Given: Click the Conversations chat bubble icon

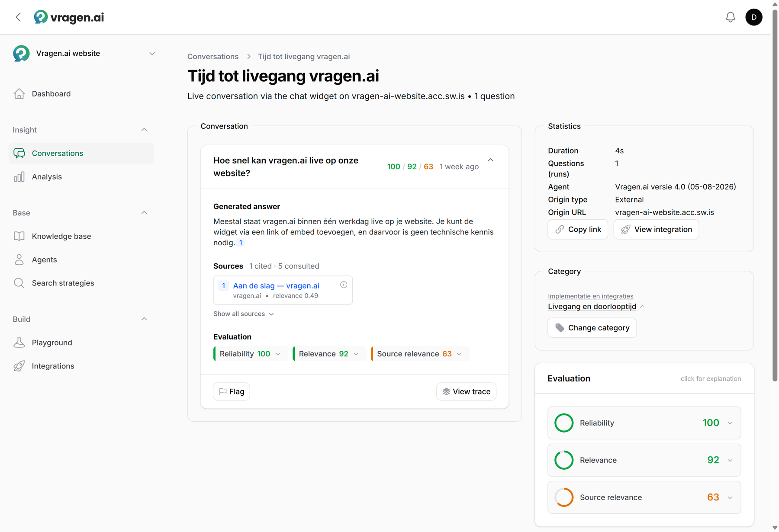Looking at the screenshot, I should point(19,154).
